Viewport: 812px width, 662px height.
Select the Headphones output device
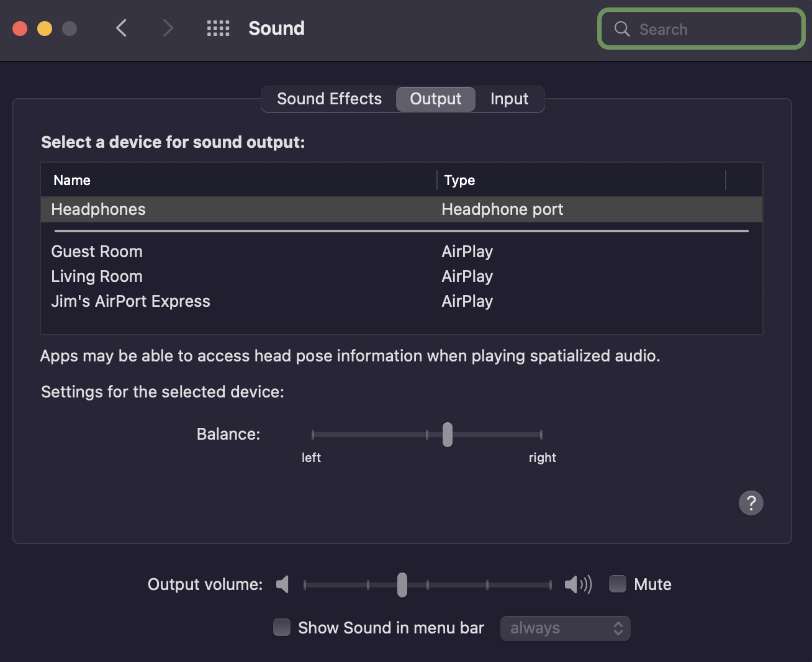[98, 209]
